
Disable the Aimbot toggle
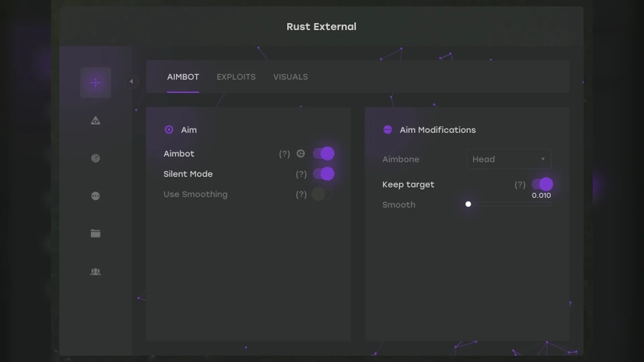coord(324,154)
